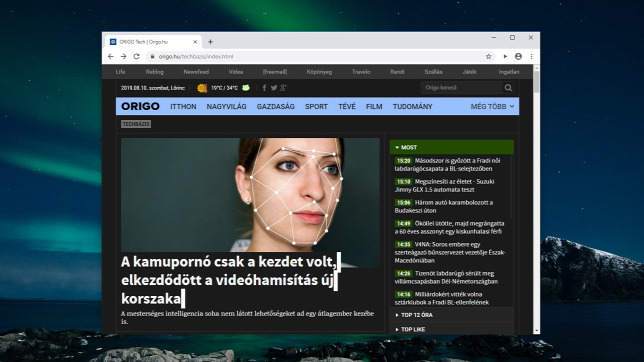
Task: Click the search magnifier icon
Action: pyautogui.click(x=508, y=88)
